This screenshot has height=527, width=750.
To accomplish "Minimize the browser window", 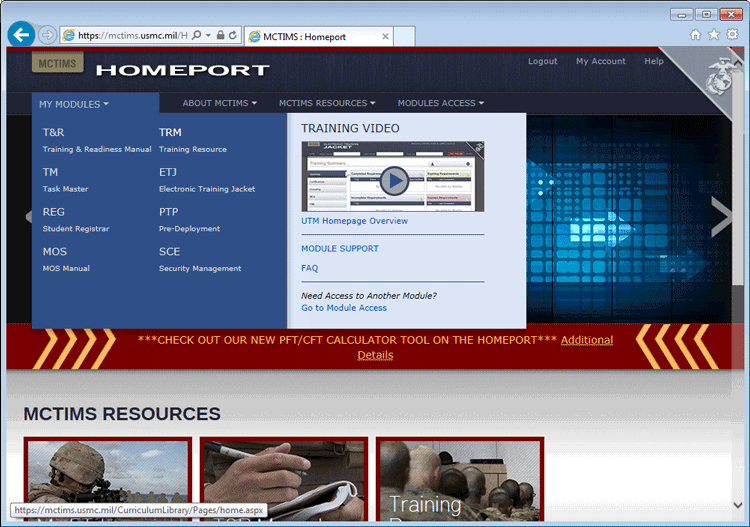I will coord(682,14).
